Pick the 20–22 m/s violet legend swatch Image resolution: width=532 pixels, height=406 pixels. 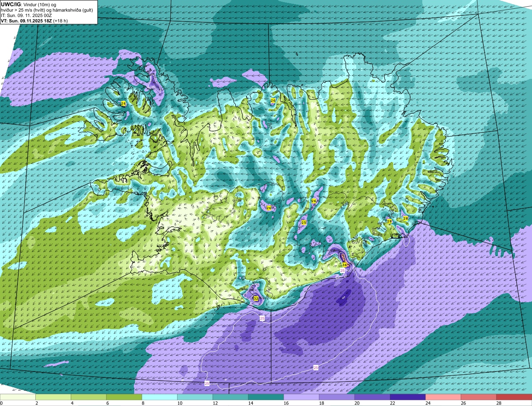[x=372, y=397]
